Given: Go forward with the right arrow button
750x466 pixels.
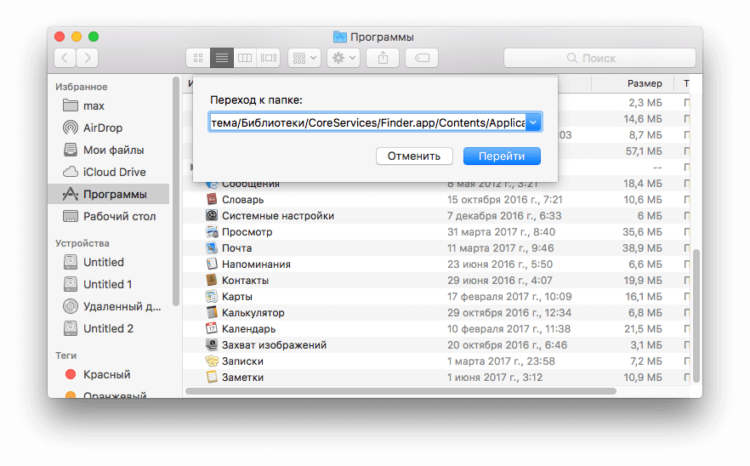Looking at the screenshot, I should click(x=88, y=58).
